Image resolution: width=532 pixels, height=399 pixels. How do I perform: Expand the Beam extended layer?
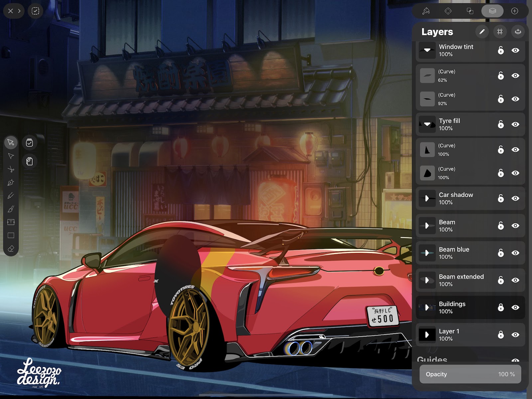[x=427, y=280]
